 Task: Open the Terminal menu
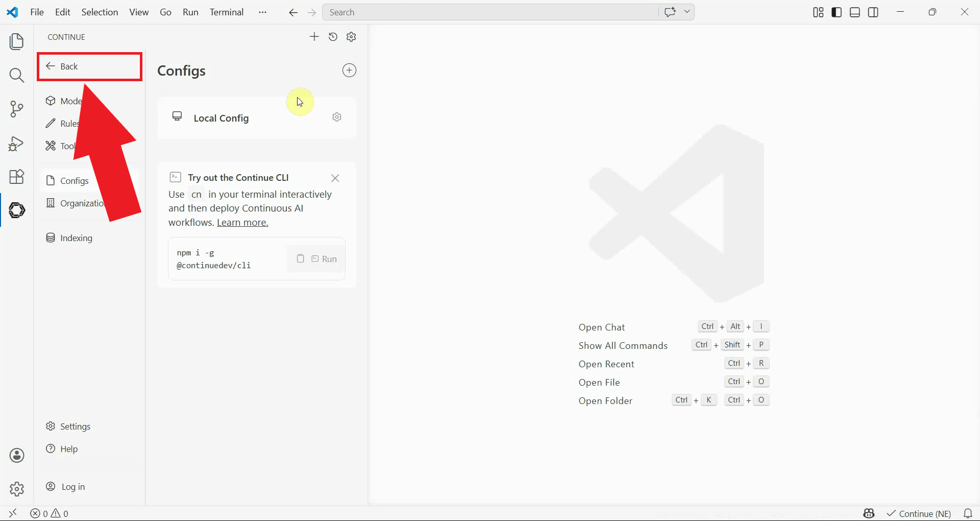(x=227, y=12)
